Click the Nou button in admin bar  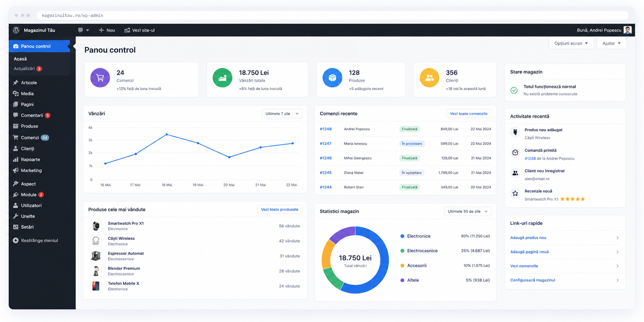click(107, 30)
